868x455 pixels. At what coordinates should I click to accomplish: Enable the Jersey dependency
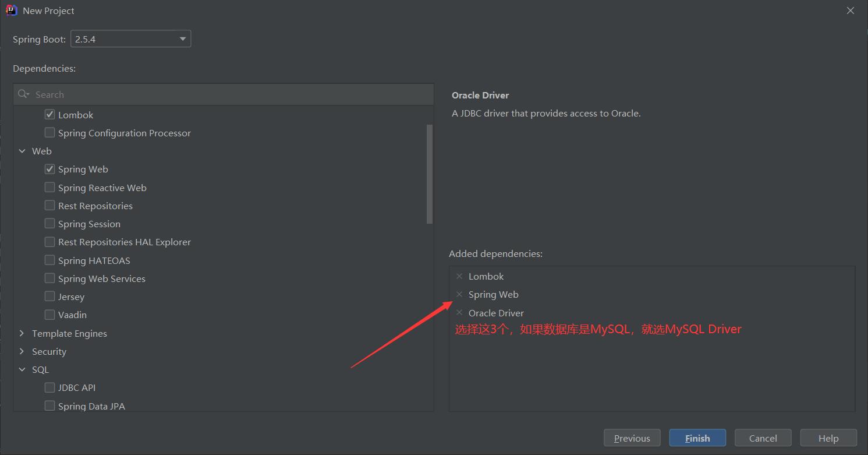tap(49, 297)
